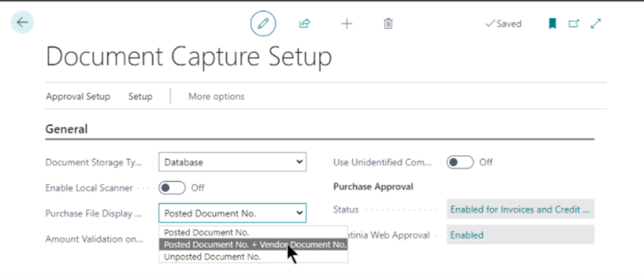Select Unposted Document No. option

click(212, 257)
